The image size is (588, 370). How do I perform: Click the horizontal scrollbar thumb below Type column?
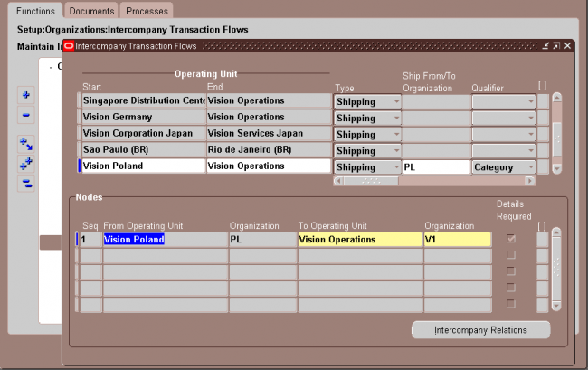(371, 181)
